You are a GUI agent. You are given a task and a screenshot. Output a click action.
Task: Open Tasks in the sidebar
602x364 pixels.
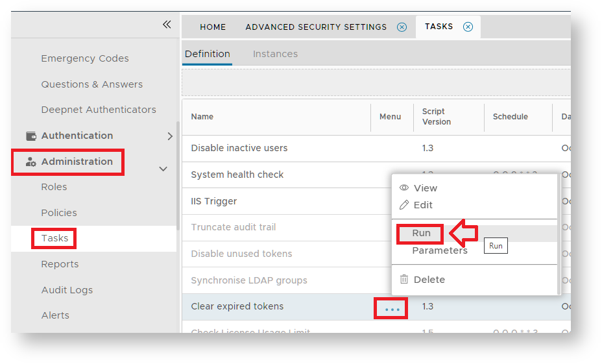pyautogui.click(x=54, y=238)
